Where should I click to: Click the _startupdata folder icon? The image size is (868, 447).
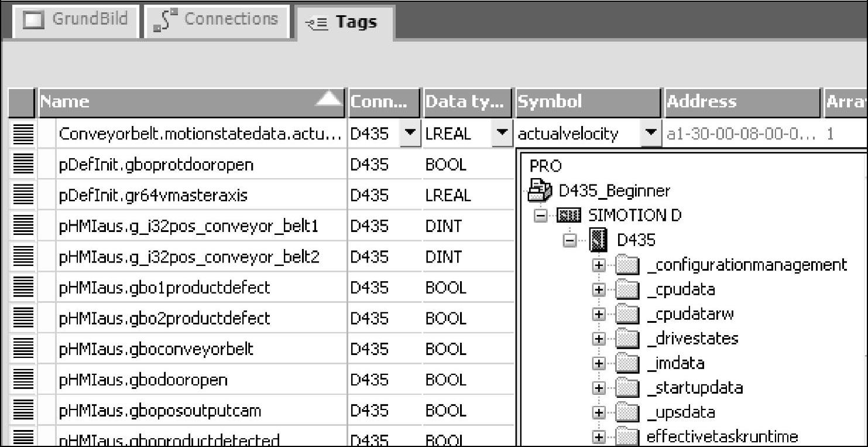pos(628,388)
